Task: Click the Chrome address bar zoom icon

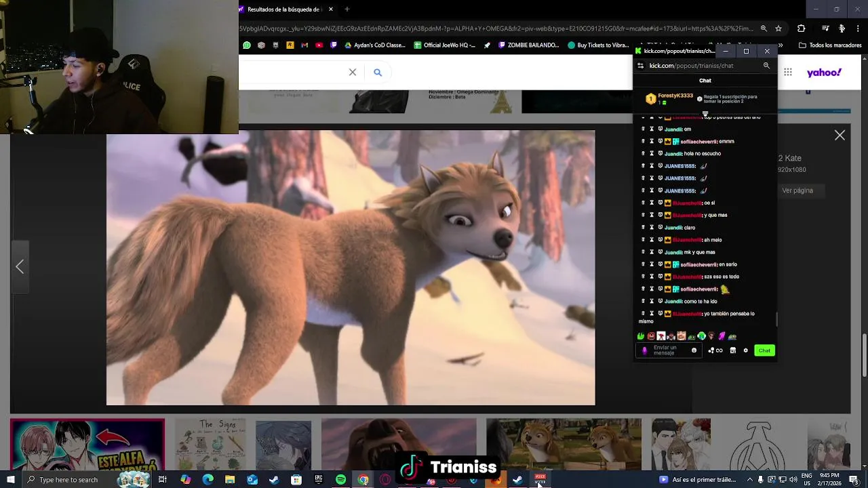Action: click(764, 28)
